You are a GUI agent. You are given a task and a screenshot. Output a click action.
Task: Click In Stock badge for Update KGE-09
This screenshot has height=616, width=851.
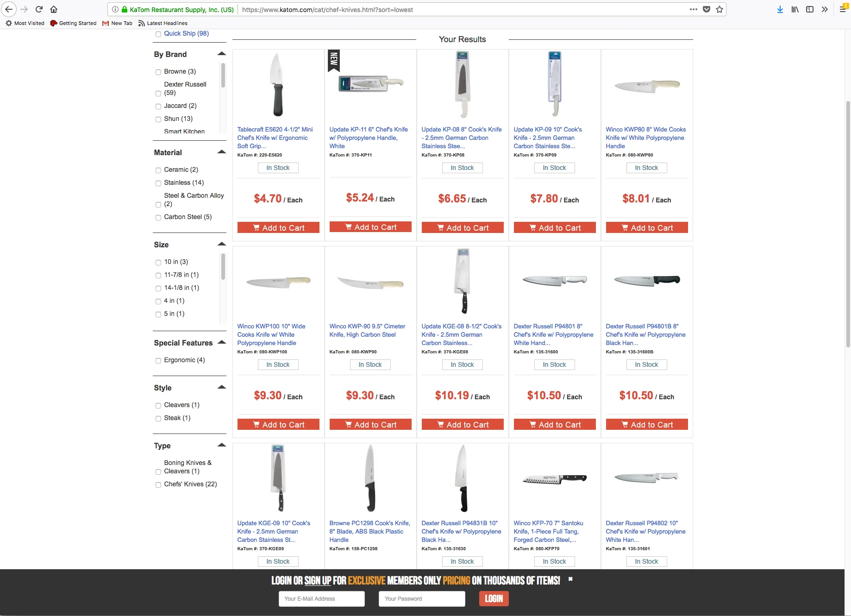(x=278, y=561)
